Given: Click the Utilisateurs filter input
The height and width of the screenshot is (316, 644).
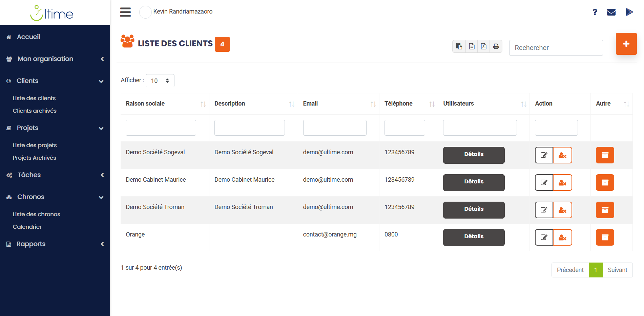Looking at the screenshot, I should click(480, 128).
